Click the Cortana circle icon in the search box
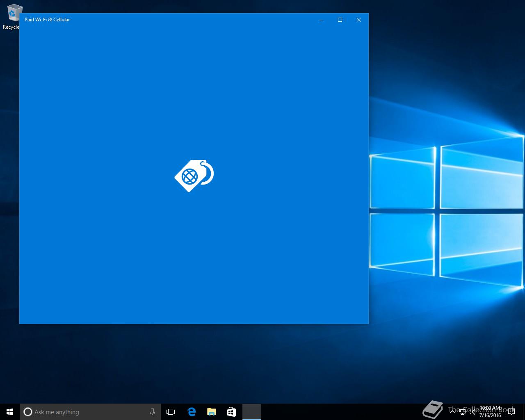The width and height of the screenshot is (525, 420). pyautogui.click(x=28, y=412)
